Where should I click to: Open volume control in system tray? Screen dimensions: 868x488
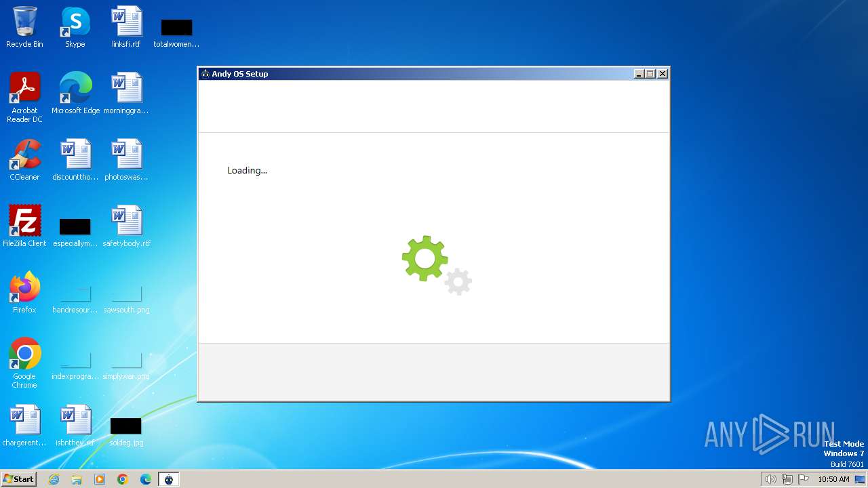click(x=770, y=479)
